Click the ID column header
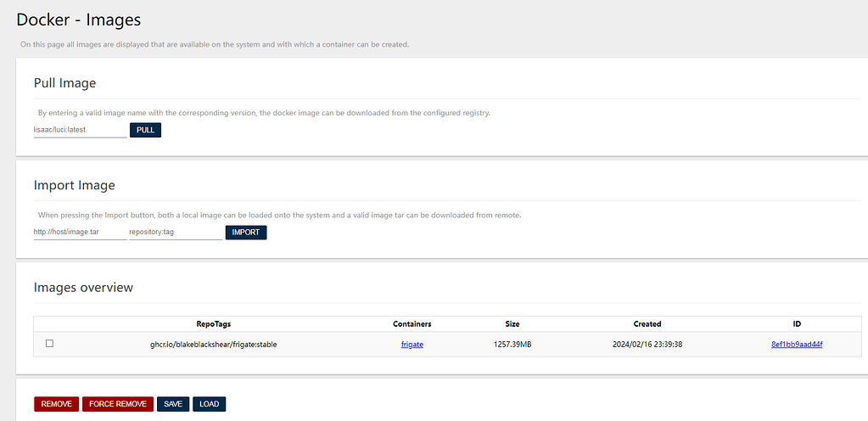868x421 pixels. click(797, 324)
